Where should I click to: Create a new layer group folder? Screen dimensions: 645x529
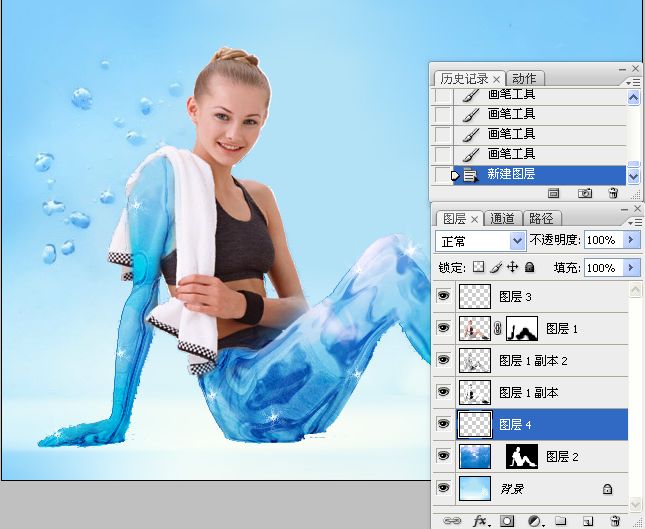point(561,521)
